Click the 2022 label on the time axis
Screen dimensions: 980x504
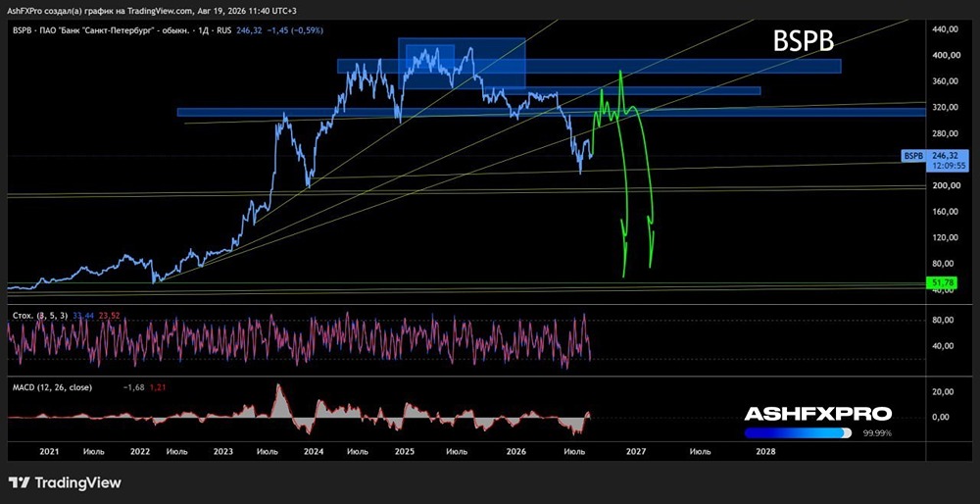coord(140,451)
